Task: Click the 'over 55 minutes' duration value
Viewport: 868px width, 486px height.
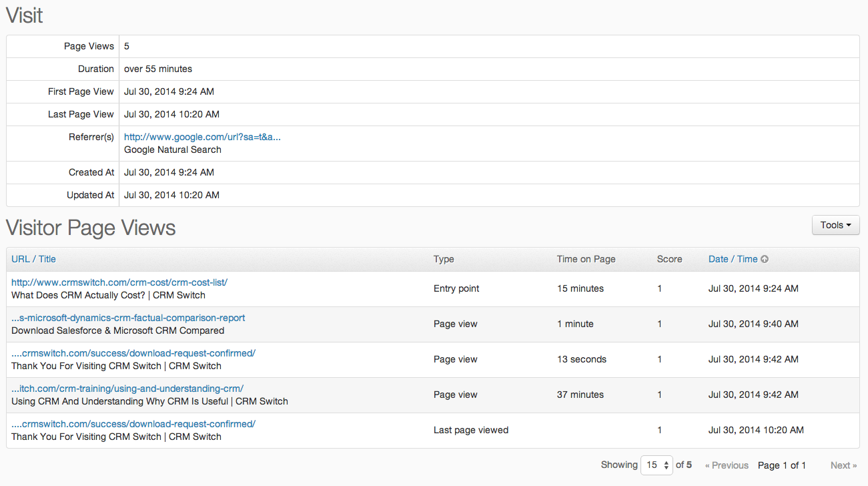Action: point(158,69)
